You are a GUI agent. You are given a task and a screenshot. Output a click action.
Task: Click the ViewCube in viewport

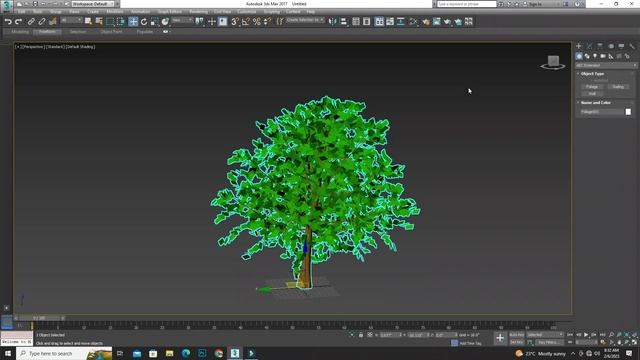(x=553, y=62)
